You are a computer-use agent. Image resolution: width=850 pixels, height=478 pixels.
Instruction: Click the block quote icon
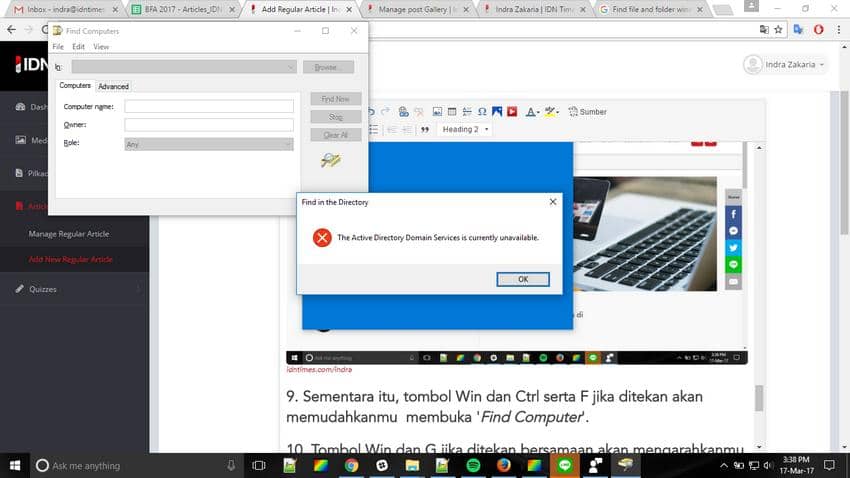pos(425,129)
